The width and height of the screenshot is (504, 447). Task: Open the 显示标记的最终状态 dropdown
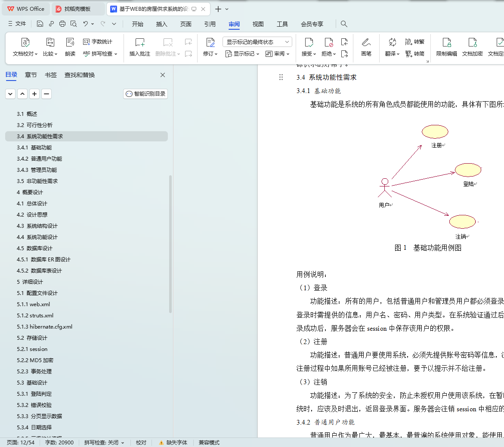(x=257, y=42)
